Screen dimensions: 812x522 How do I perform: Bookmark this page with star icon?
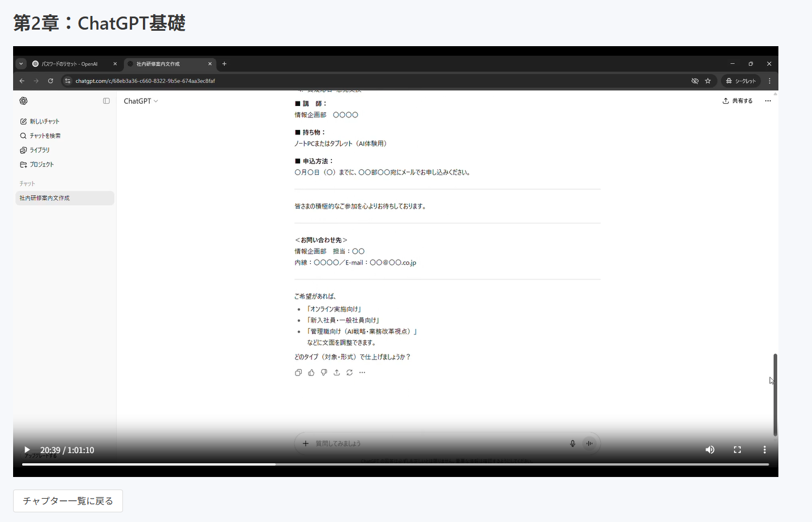pyautogui.click(x=708, y=81)
